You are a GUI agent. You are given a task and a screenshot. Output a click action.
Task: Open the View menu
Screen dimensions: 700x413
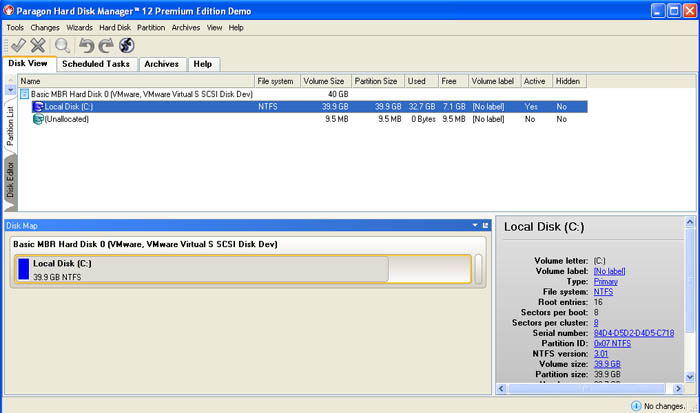(x=214, y=28)
